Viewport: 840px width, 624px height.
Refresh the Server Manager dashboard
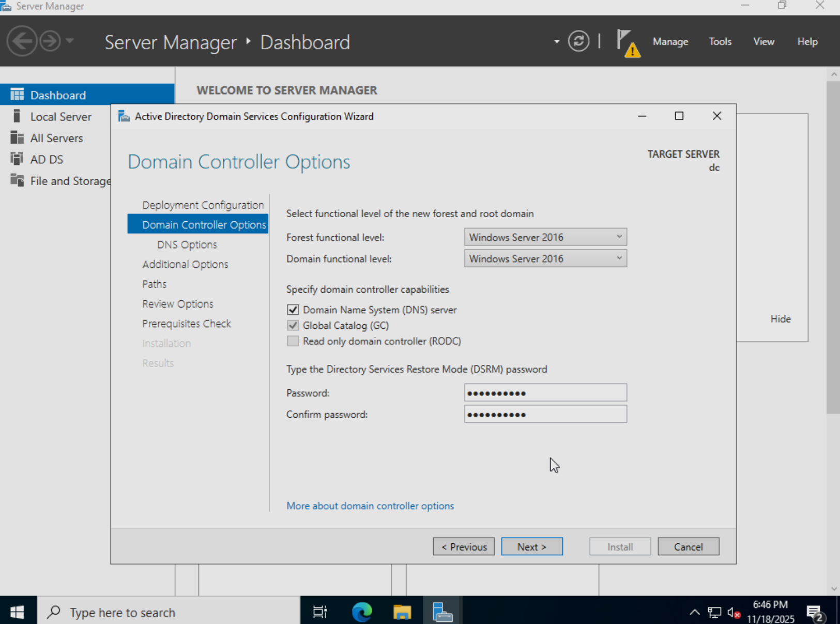point(578,41)
